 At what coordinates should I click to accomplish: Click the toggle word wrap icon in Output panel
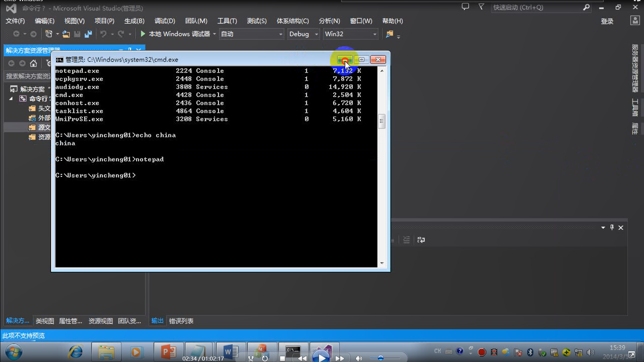421,240
